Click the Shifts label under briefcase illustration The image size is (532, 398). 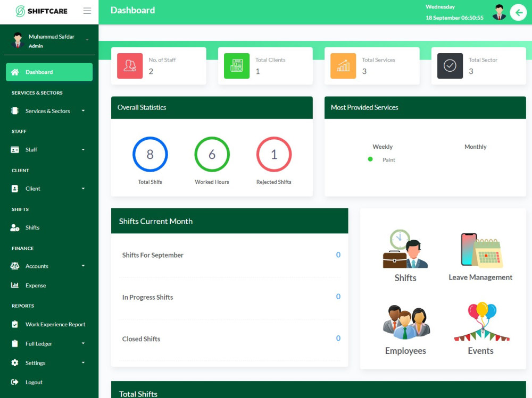405,278
